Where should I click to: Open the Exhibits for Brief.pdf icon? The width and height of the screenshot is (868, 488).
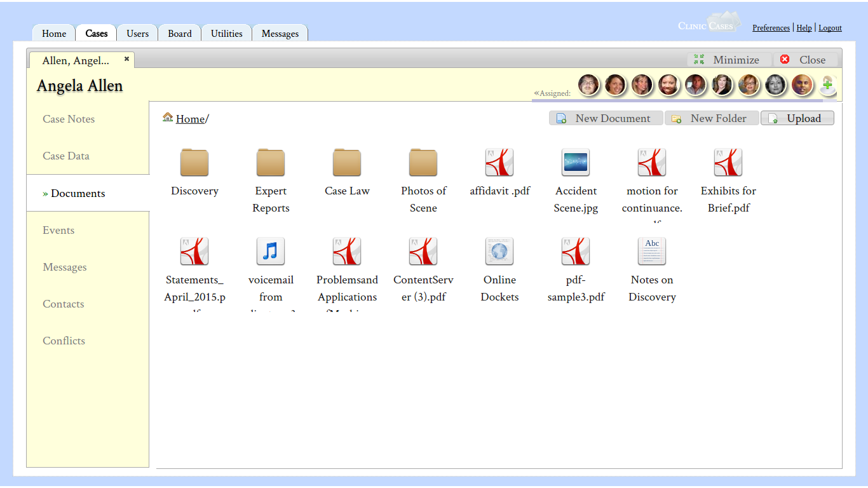(x=728, y=163)
